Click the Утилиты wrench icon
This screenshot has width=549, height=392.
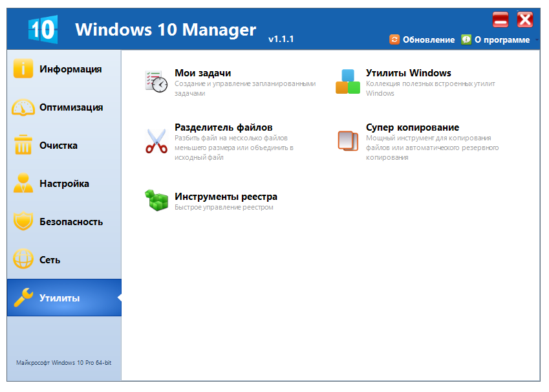[x=23, y=297]
